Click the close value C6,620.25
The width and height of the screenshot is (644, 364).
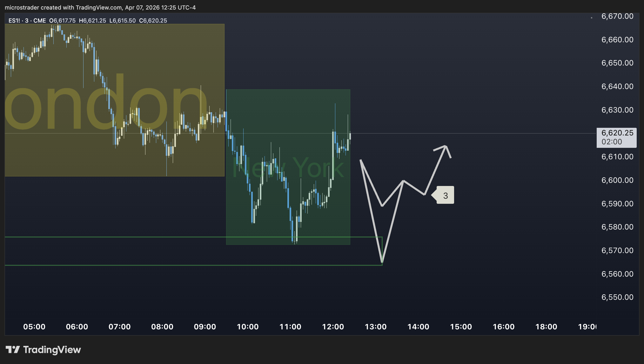pyautogui.click(x=153, y=21)
